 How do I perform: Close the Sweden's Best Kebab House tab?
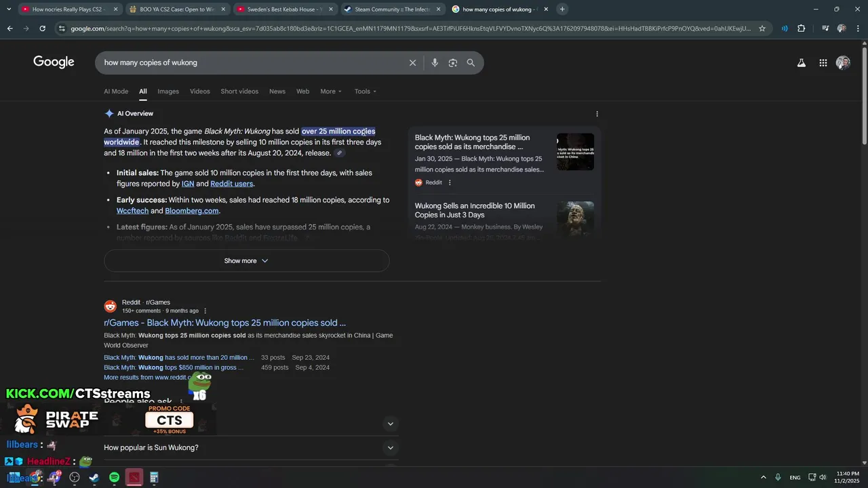331,9
